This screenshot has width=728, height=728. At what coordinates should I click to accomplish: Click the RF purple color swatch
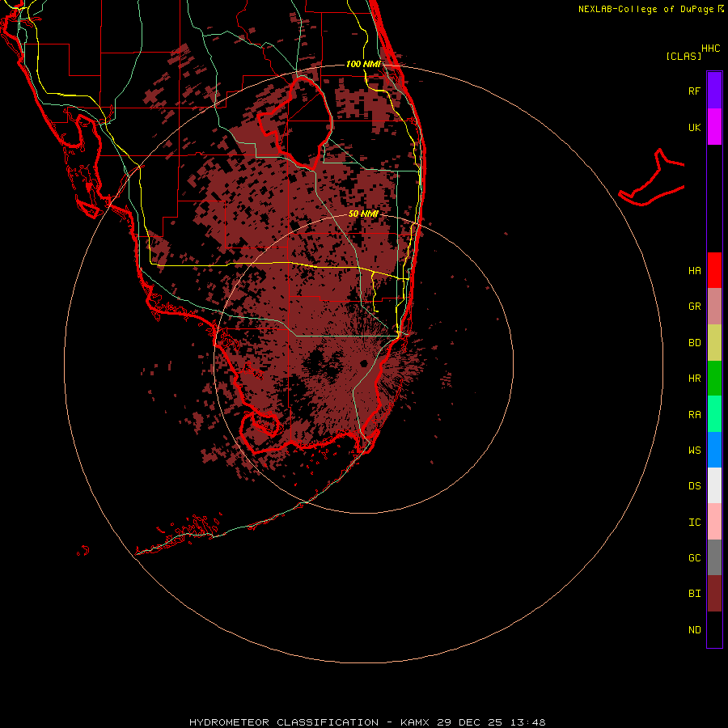(x=714, y=91)
